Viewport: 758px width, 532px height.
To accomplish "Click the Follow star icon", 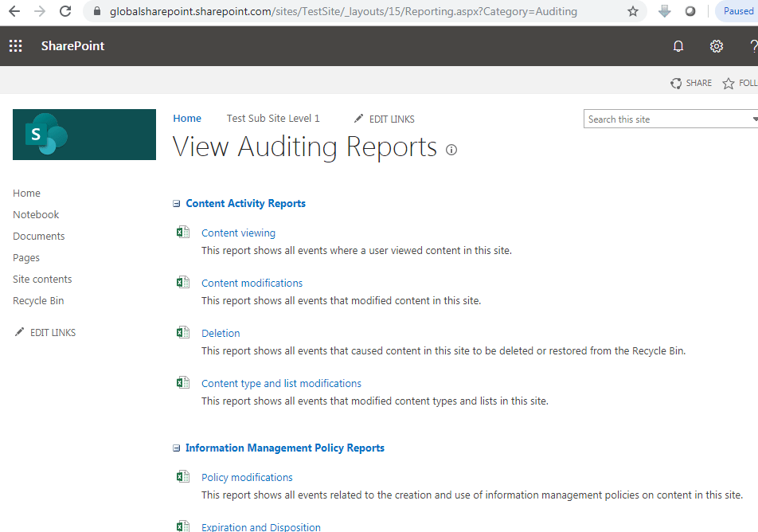I will point(728,83).
